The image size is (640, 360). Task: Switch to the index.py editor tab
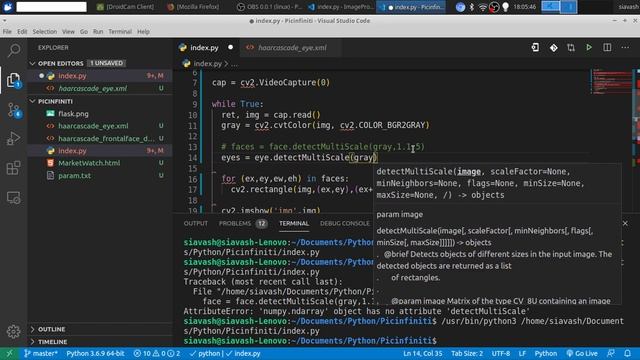pyautogui.click(x=207, y=48)
